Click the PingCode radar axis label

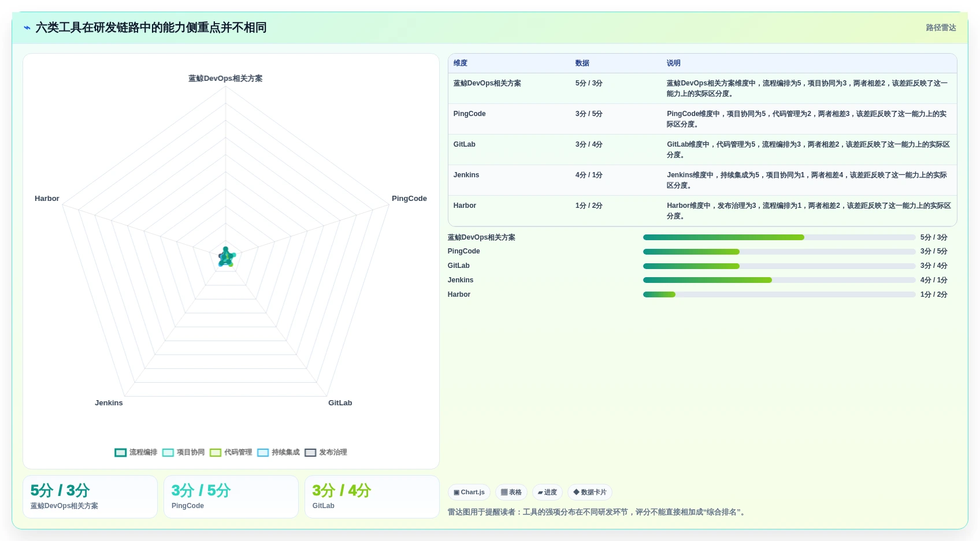pyautogui.click(x=409, y=199)
